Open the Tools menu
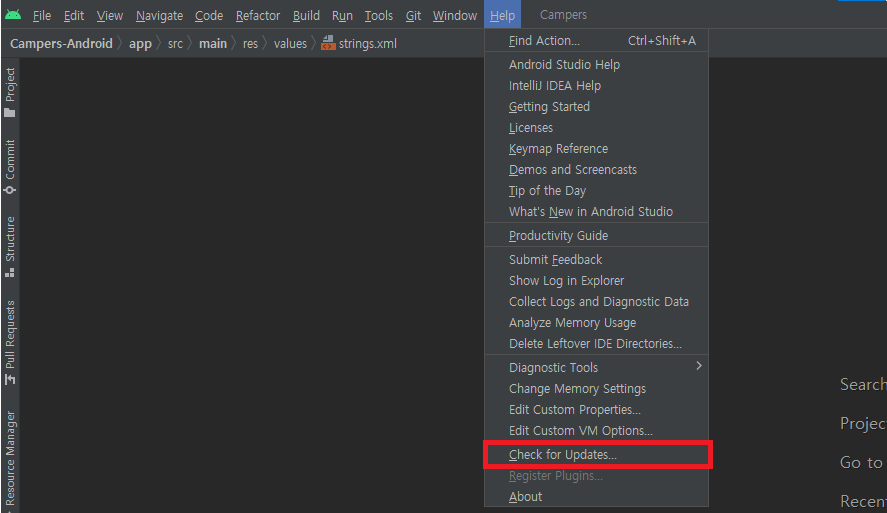This screenshot has width=887, height=513. click(x=378, y=15)
